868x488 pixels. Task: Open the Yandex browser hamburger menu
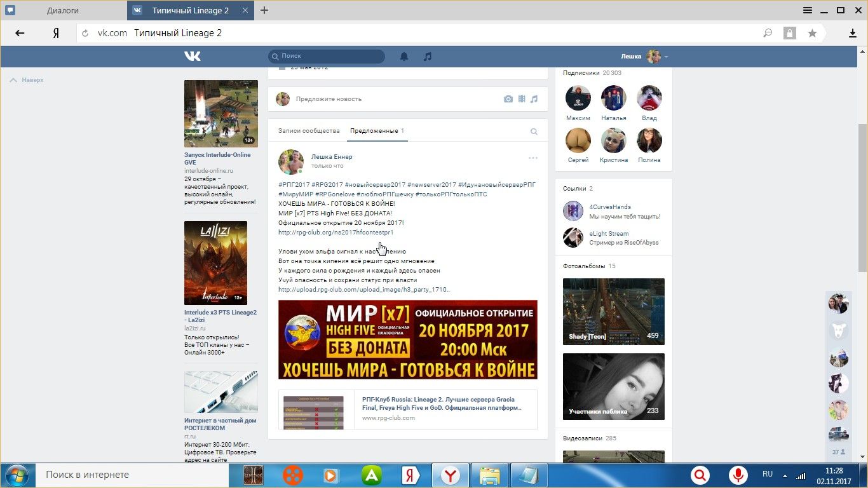pyautogui.click(x=808, y=10)
